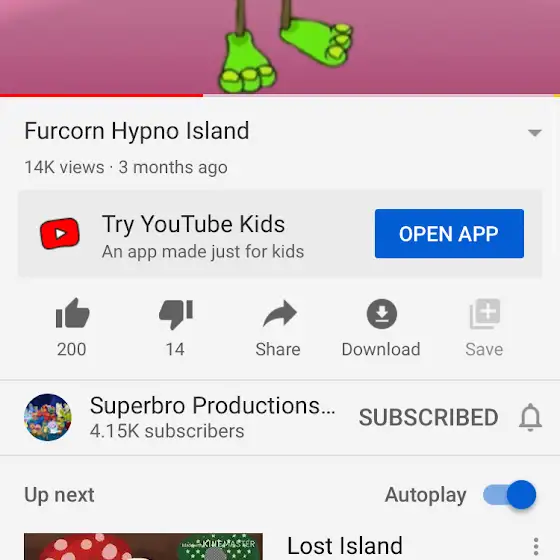Toggle the SUBSCRIBED status
560x560 pixels.
click(429, 417)
